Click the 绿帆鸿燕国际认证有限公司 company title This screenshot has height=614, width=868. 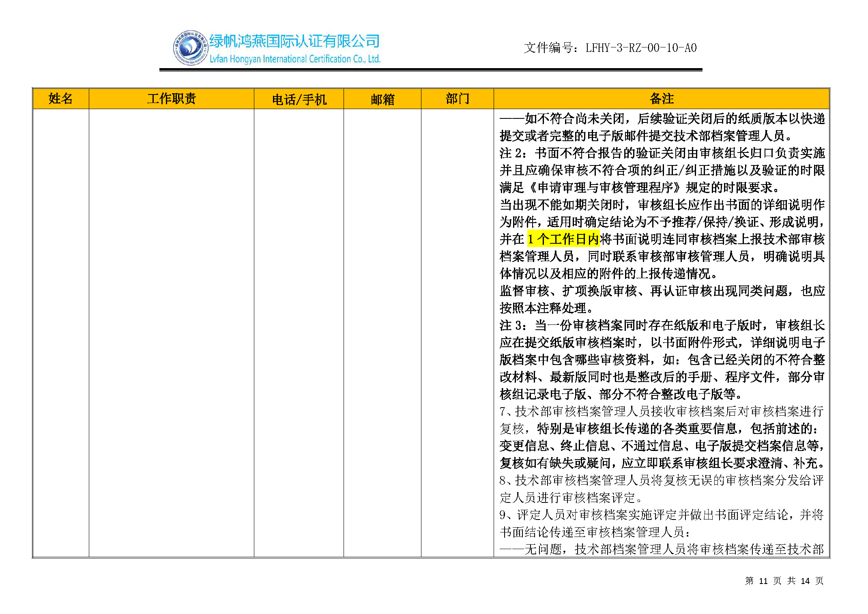[294, 41]
